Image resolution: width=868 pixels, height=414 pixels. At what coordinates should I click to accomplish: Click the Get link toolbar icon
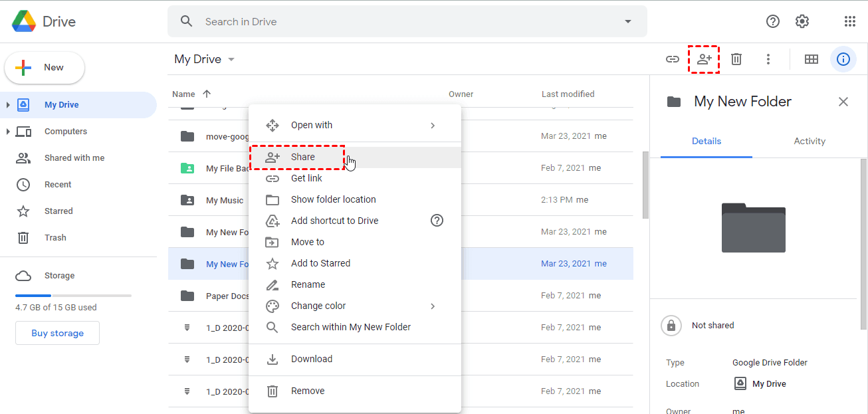point(673,59)
